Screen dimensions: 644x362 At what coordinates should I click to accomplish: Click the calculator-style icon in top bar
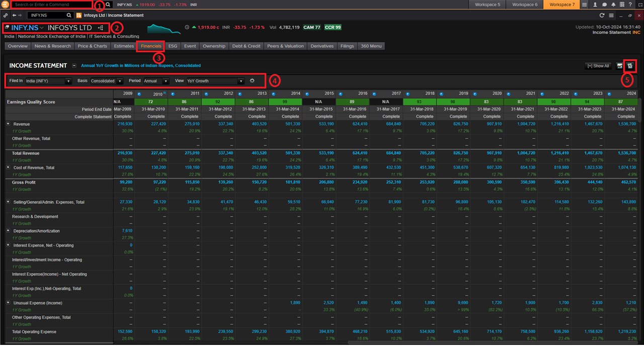click(622, 5)
